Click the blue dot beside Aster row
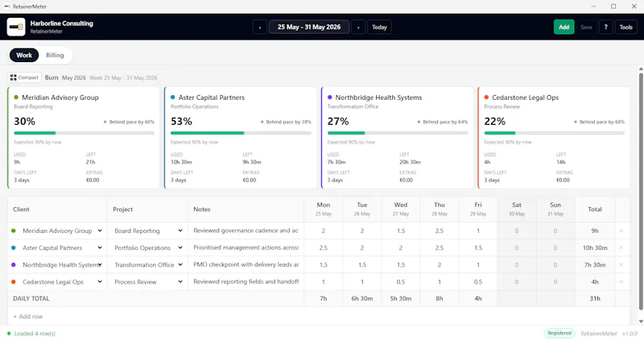This screenshot has height=341, width=644. point(14,247)
